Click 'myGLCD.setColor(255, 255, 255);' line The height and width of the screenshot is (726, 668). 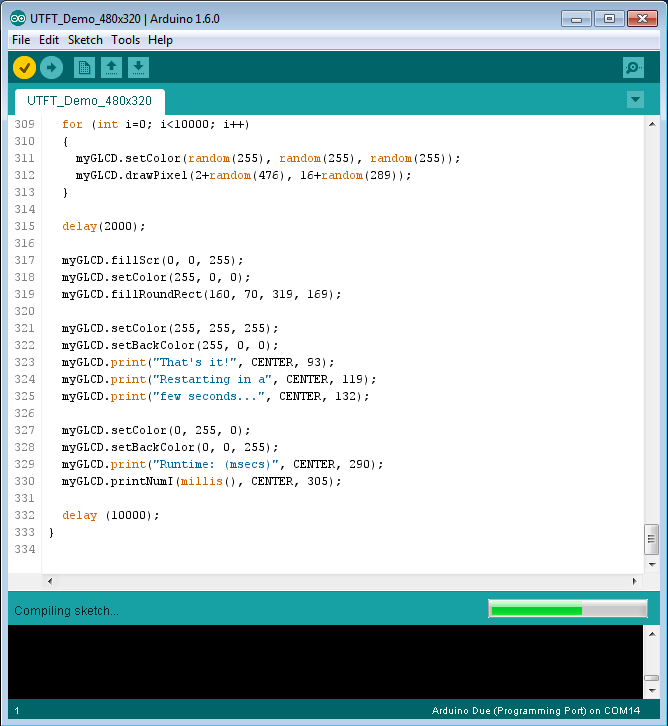170,328
